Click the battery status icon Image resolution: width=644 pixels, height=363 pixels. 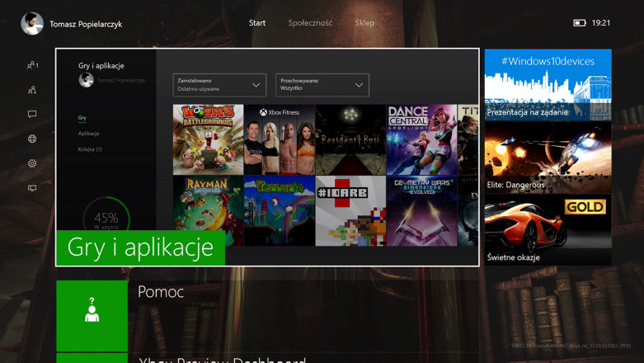tap(580, 23)
